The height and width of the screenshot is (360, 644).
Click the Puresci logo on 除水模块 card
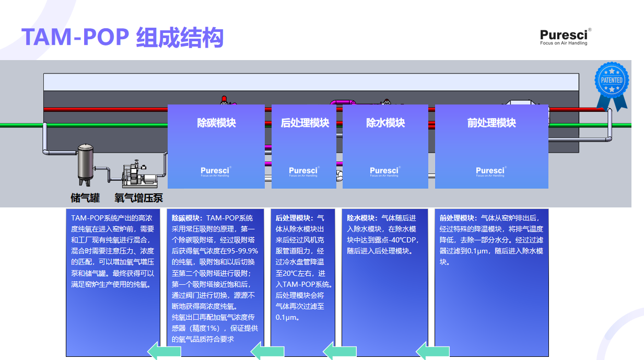(x=384, y=171)
